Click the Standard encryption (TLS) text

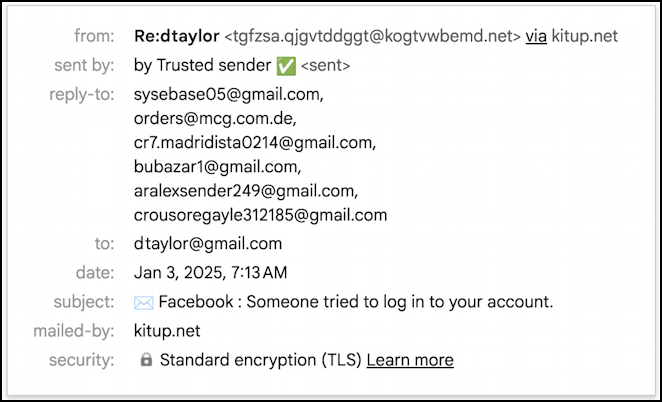[x=260, y=360]
